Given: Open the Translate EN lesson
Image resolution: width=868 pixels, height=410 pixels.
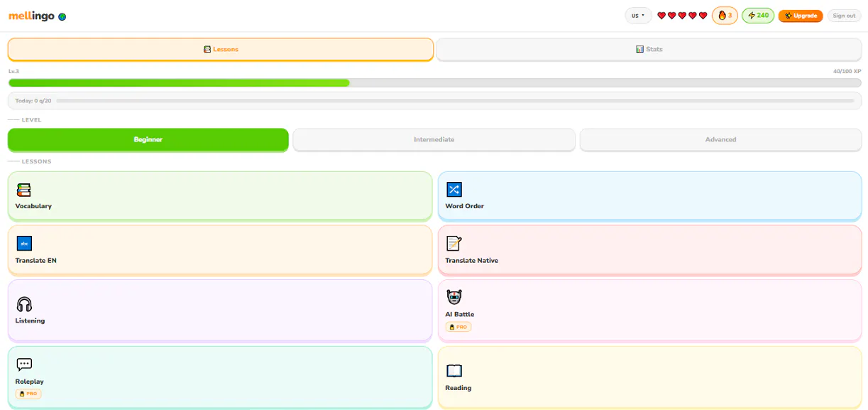Looking at the screenshot, I should [220, 249].
